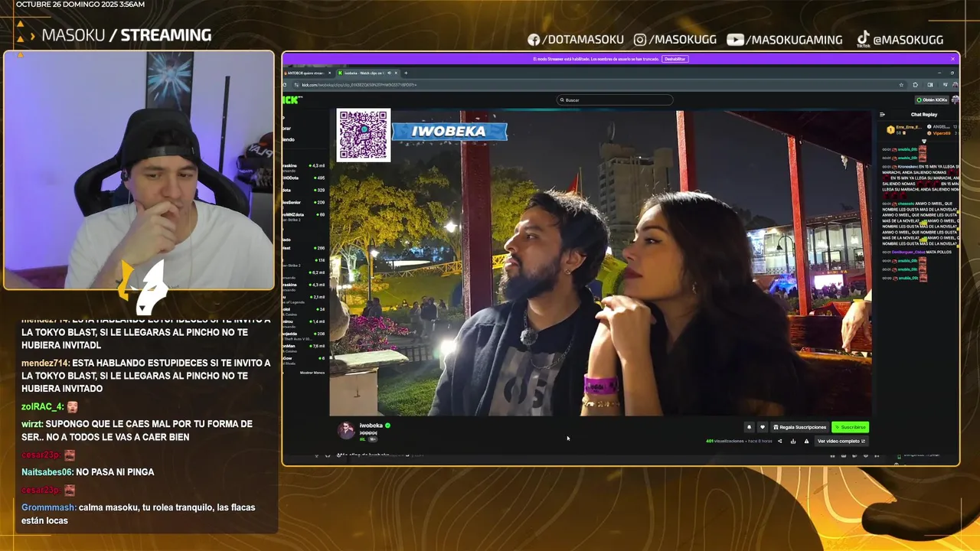Click Mostrar Menos in the sidebar
The width and height of the screenshot is (980, 551).
312,373
